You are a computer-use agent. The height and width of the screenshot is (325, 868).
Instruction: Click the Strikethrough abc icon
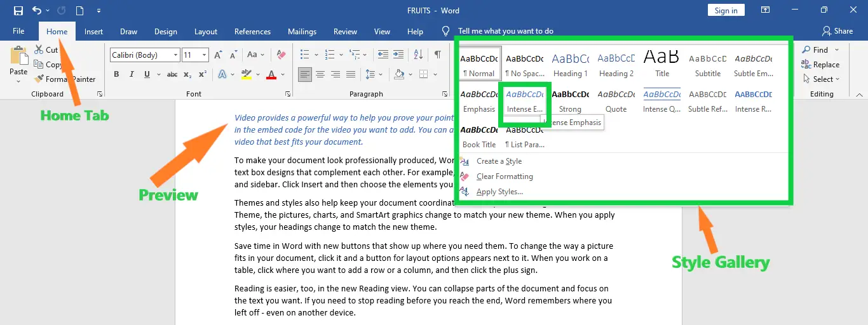[172, 74]
